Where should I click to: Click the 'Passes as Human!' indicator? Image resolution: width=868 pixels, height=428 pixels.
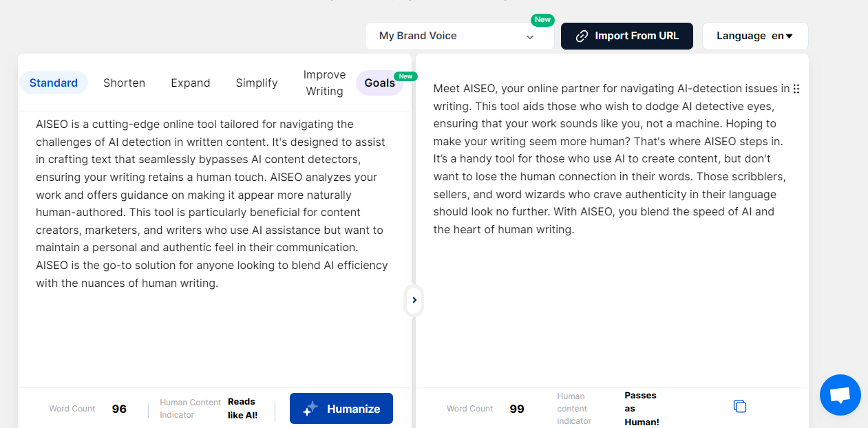[x=642, y=409]
